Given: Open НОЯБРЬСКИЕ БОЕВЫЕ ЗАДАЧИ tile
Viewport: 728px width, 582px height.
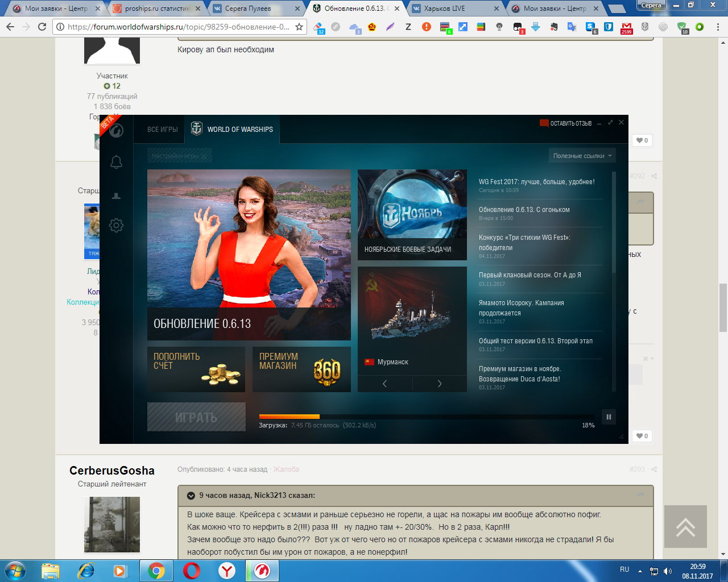Looking at the screenshot, I should click(x=412, y=215).
